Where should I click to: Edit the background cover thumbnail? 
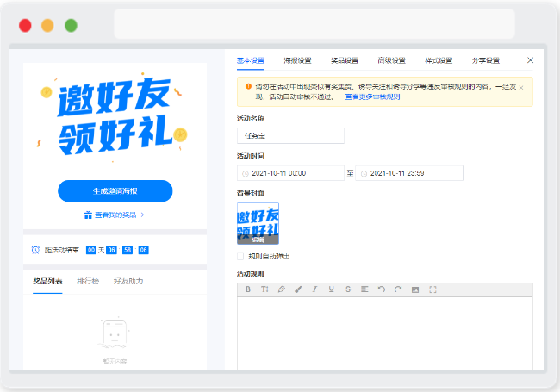pos(258,223)
